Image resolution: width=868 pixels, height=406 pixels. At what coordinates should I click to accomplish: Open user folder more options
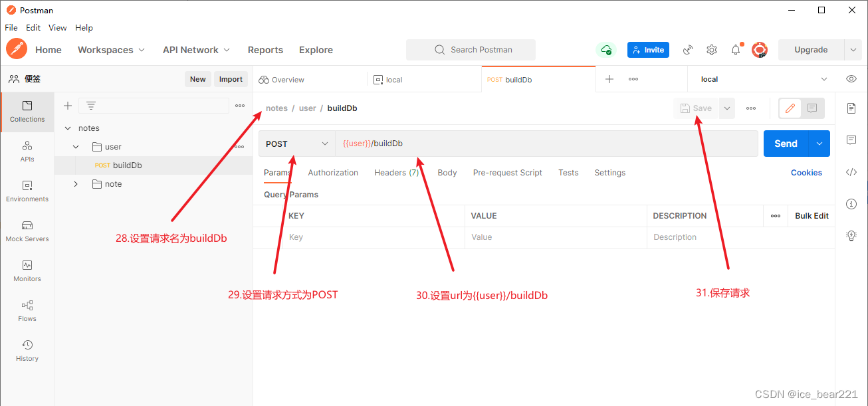click(x=239, y=147)
